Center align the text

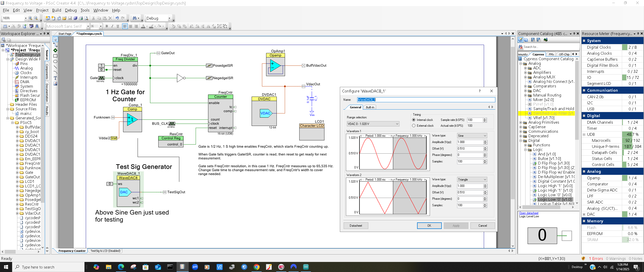[x=131, y=26]
